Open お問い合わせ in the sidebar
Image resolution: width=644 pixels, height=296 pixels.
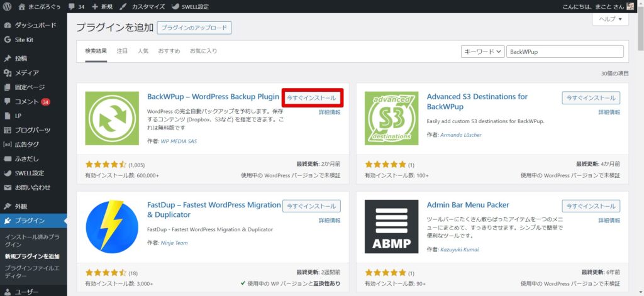33,188
